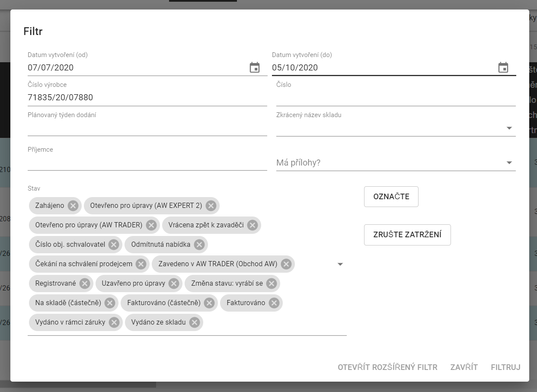Remove the Zahájeno status chip

73,206
